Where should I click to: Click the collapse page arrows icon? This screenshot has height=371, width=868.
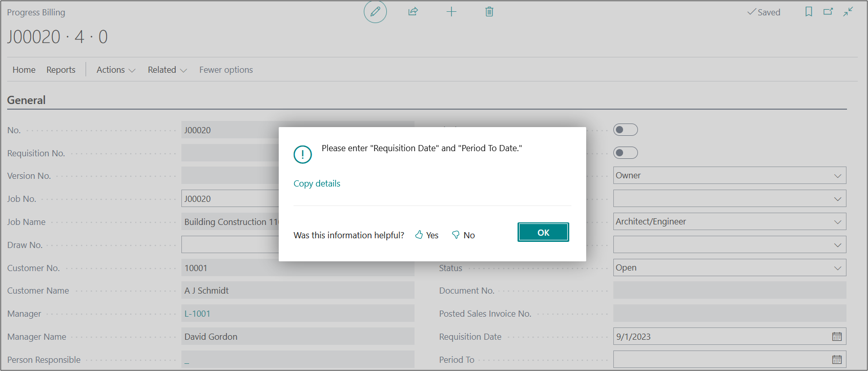click(848, 12)
